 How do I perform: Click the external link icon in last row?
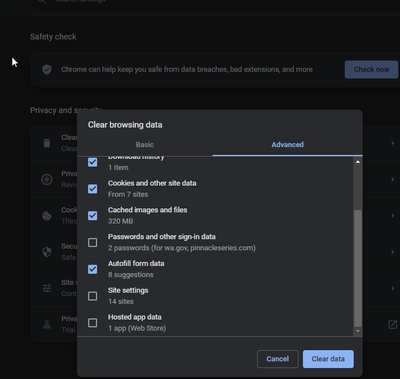pos(393,324)
